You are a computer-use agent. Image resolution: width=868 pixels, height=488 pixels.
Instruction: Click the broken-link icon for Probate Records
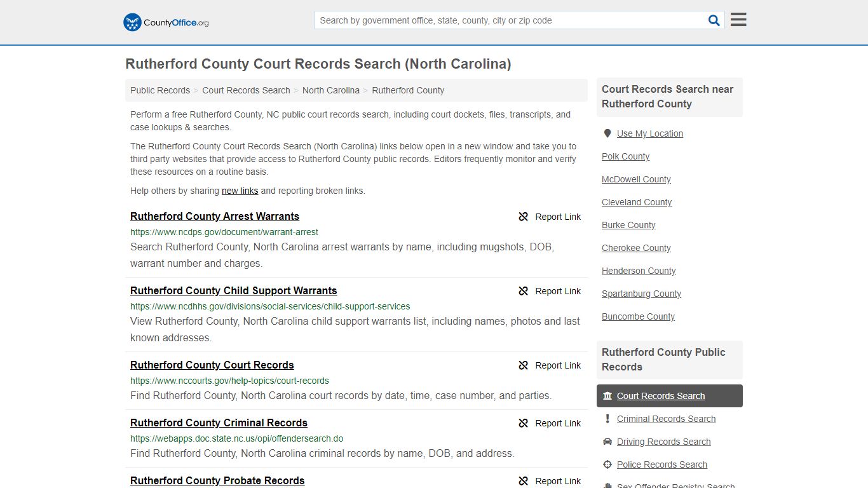[524, 481]
